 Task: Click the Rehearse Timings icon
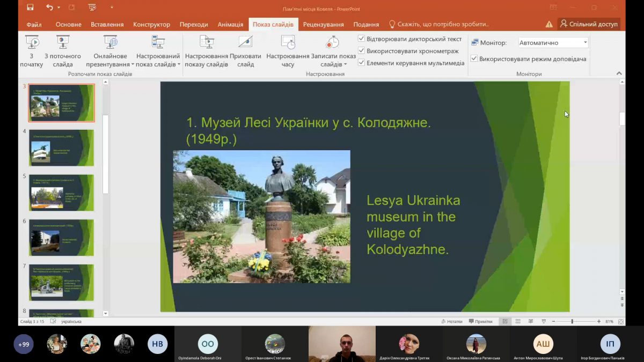[x=288, y=42]
